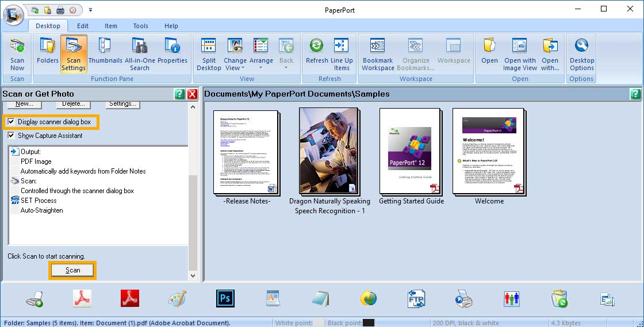Image resolution: width=644 pixels, height=327 pixels.
Task: Click the paint palette icon in Send To bar
Action: coord(178,299)
